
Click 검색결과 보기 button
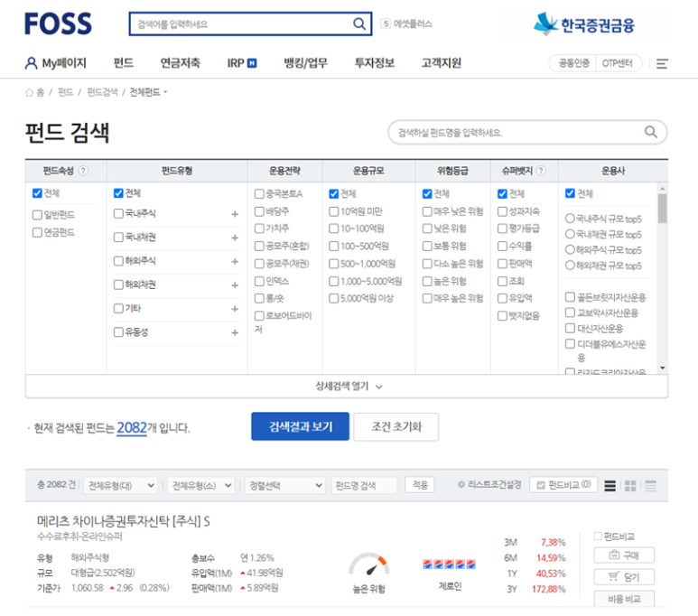(x=300, y=426)
